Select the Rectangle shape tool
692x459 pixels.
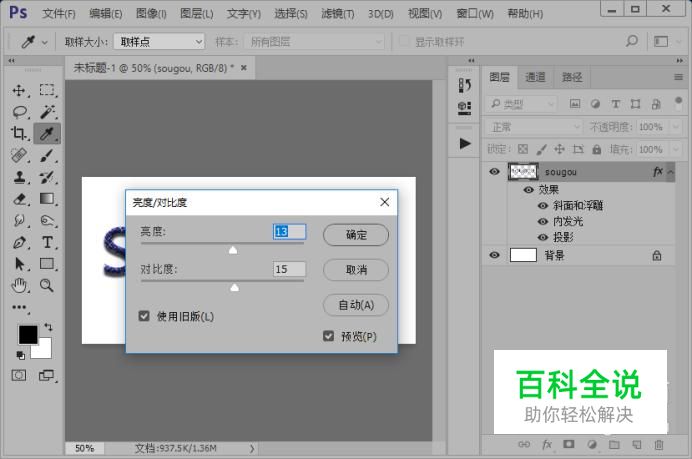[47, 263]
